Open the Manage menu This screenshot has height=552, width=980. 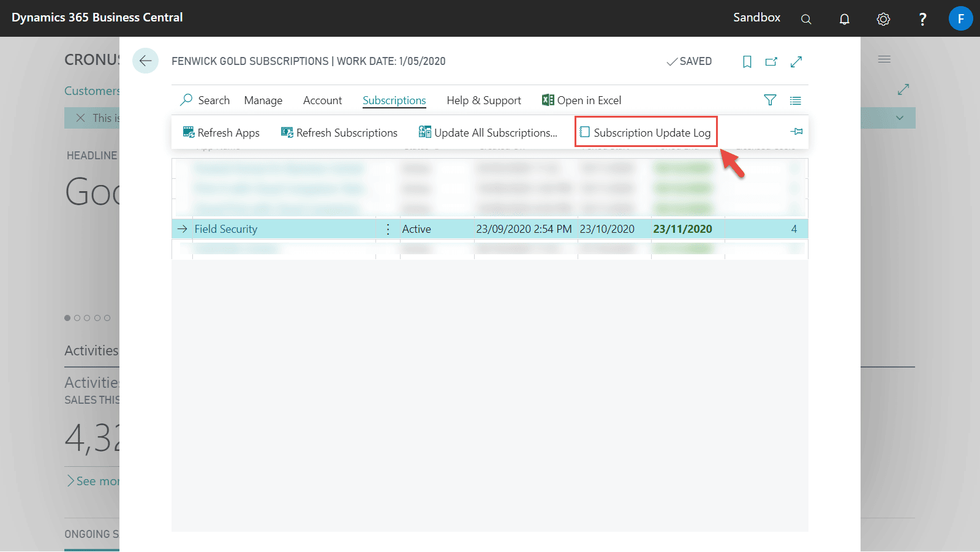263,100
